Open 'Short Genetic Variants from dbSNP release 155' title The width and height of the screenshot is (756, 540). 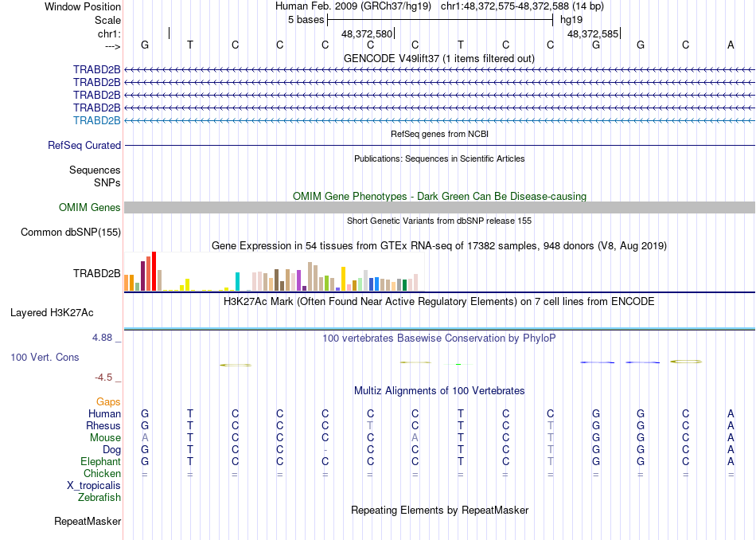tap(439, 221)
